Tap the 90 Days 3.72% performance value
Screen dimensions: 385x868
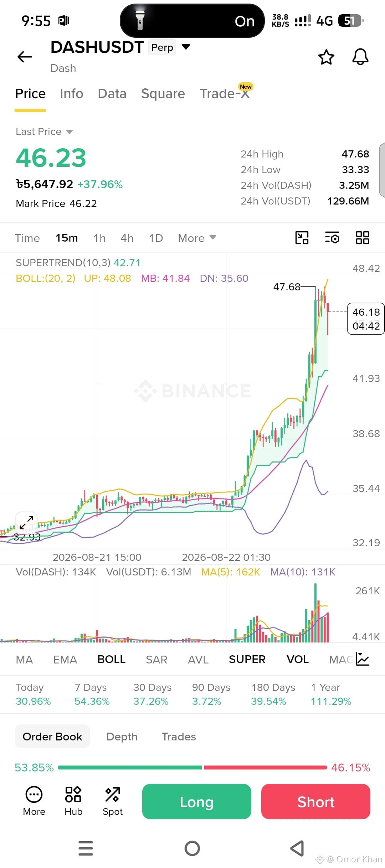coord(207,702)
